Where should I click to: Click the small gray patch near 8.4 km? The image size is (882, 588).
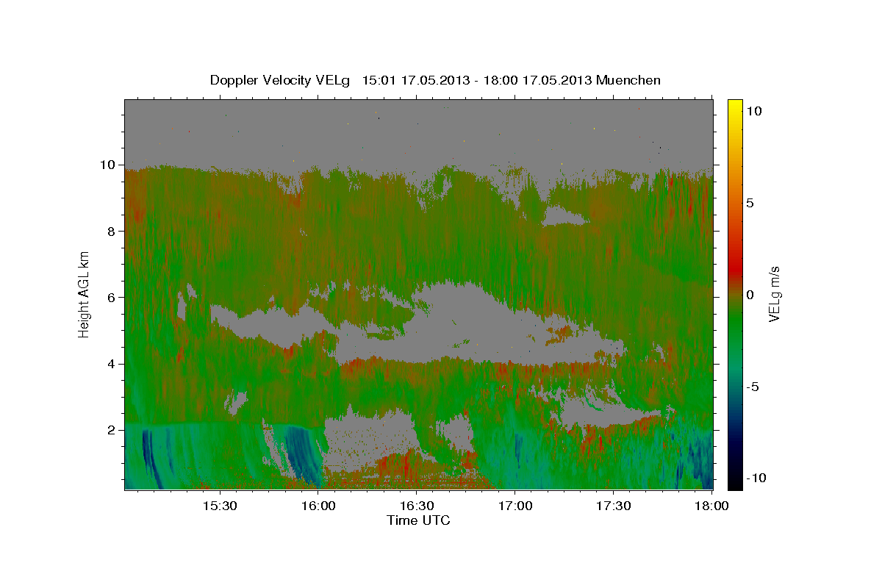(x=564, y=216)
